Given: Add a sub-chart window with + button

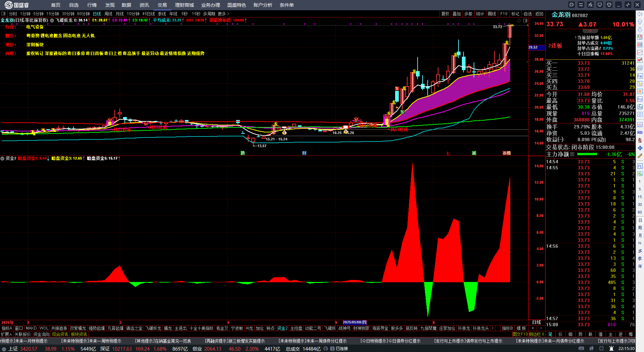Looking at the screenshot, I should (533, 328).
